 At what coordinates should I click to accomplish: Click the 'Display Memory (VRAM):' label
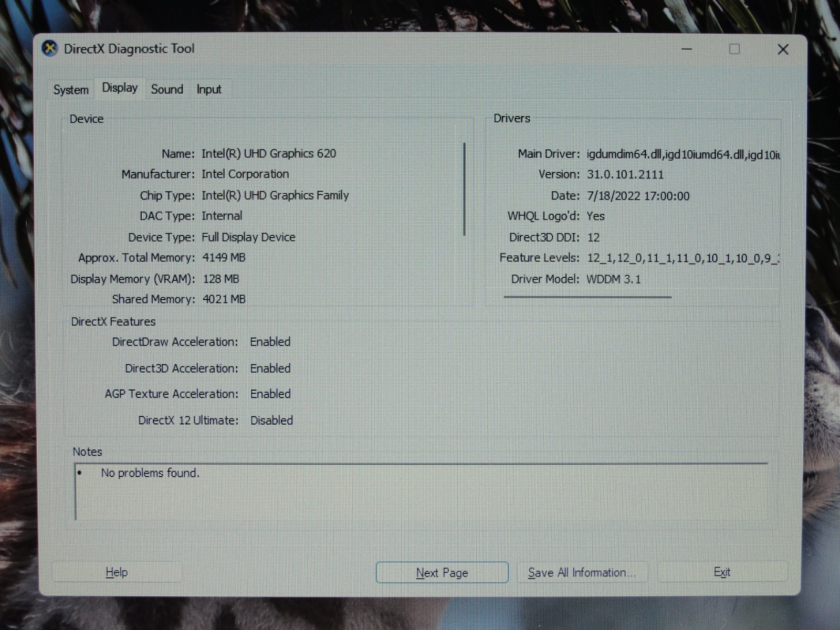click(133, 279)
